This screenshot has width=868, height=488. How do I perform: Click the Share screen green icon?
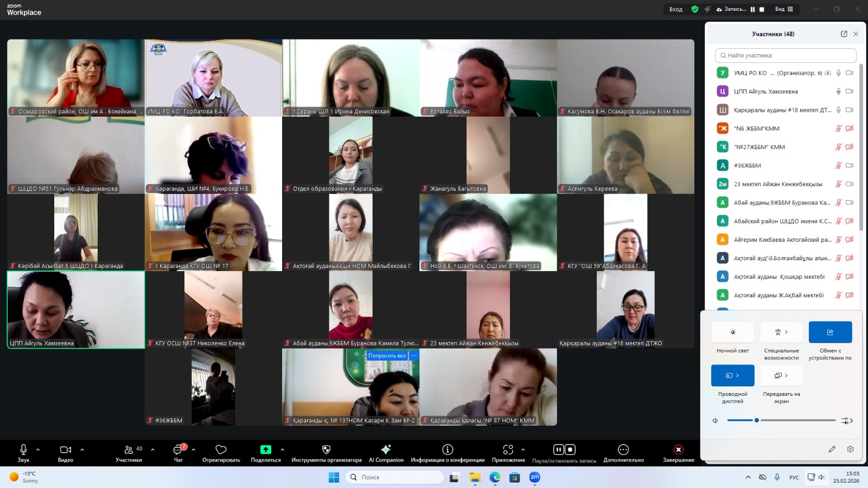point(265,450)
